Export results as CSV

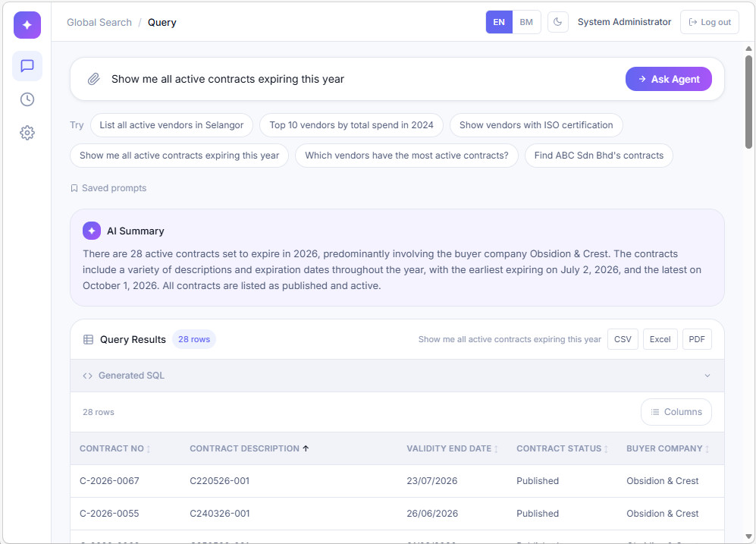(623, 339)
